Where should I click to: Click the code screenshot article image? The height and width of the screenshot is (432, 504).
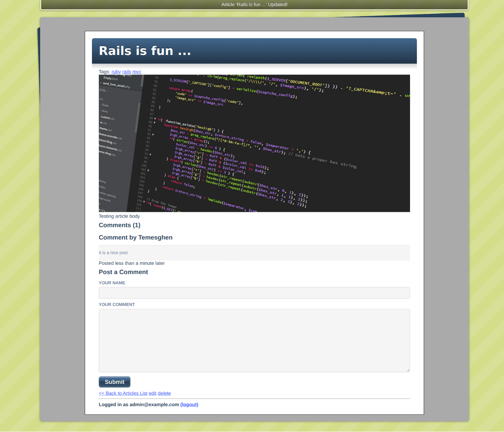click(254, 143)
